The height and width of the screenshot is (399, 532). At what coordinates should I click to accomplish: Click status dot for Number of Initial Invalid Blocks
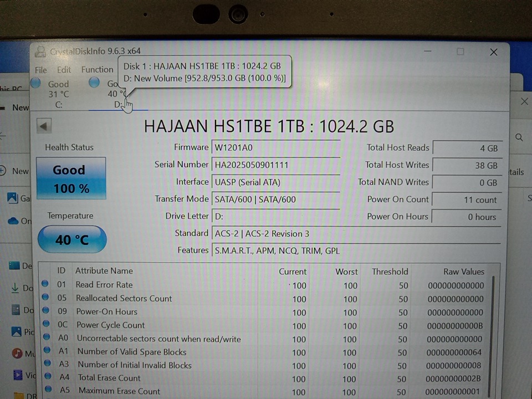pos(48,363)
